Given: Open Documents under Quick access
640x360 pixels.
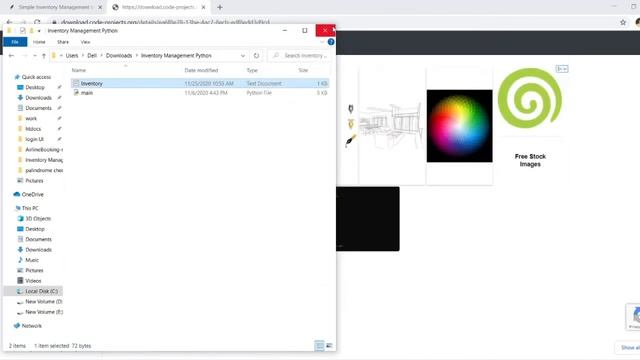Looking at the screenshot, I should click(38, 108).
